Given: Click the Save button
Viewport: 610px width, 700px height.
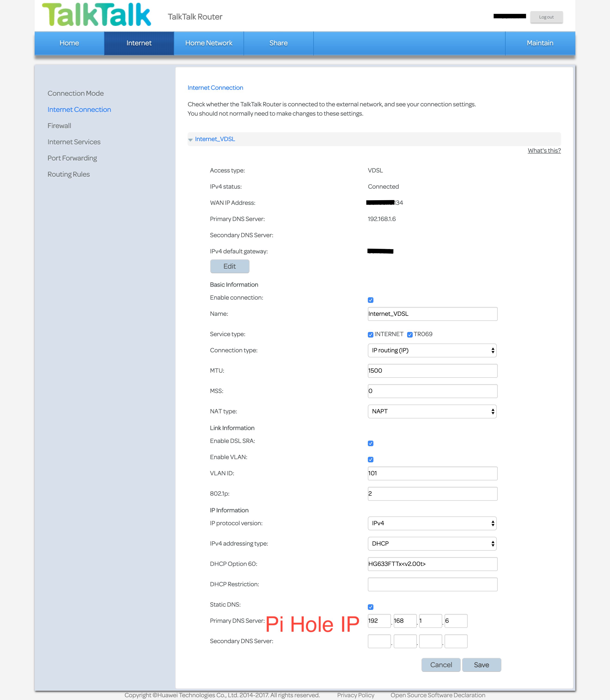Looking at the screenshot, I should tap(482, 665).
